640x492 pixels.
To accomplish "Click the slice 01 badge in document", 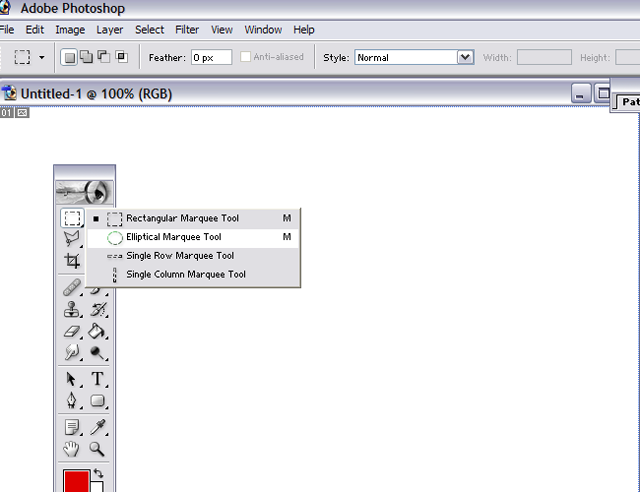I will (7, 113).
